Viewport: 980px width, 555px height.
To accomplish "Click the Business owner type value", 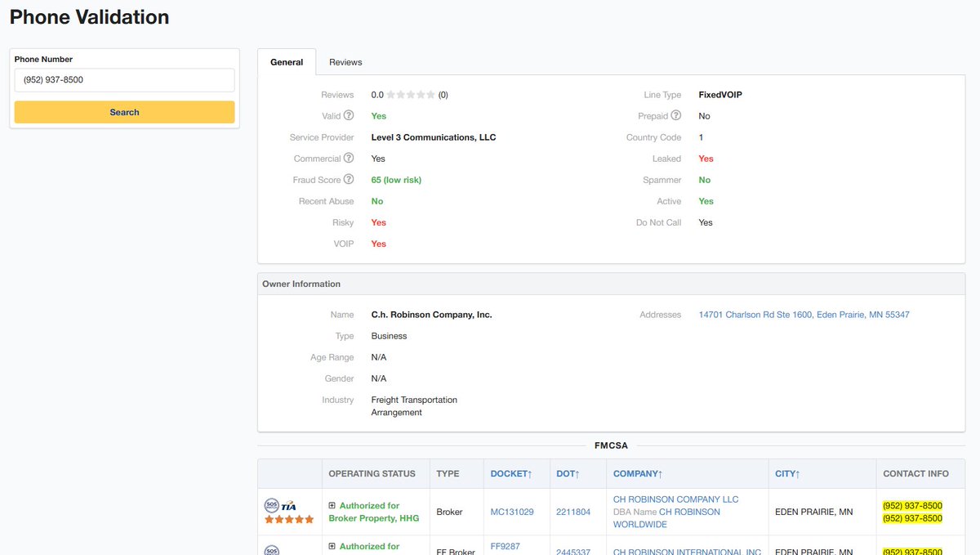I will click(389, 336).
